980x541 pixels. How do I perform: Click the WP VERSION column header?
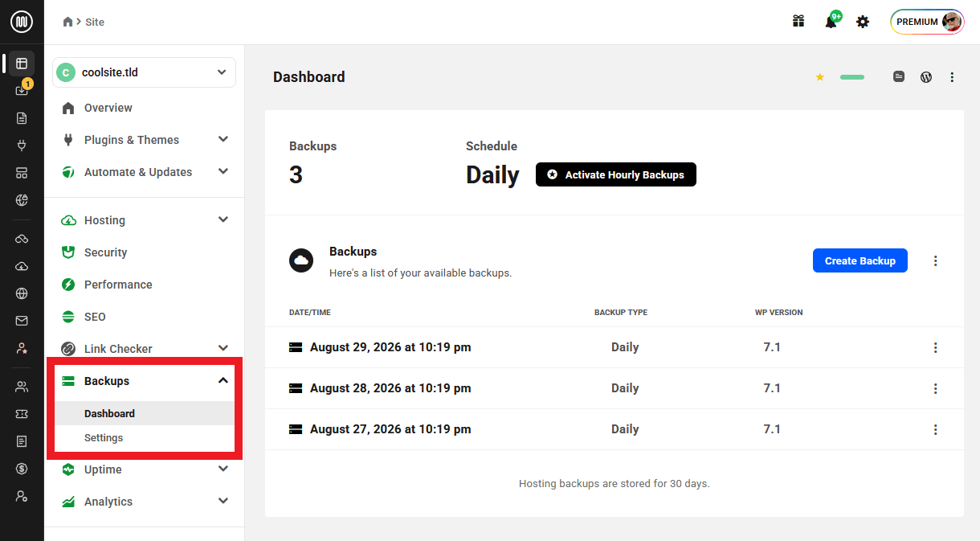coord(778,312)
